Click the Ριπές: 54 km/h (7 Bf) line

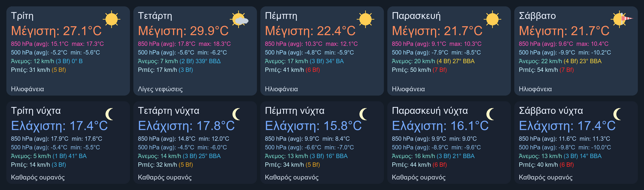tap(546, 70)
